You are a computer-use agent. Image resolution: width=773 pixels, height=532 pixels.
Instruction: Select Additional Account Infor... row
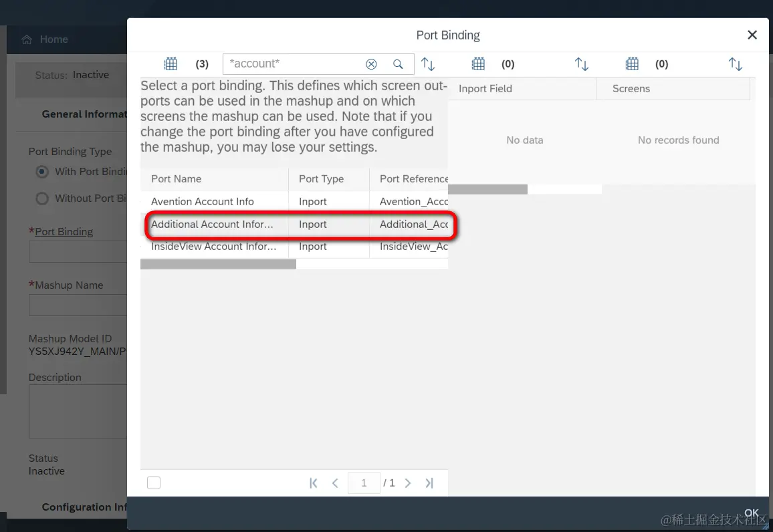[294, 224]
